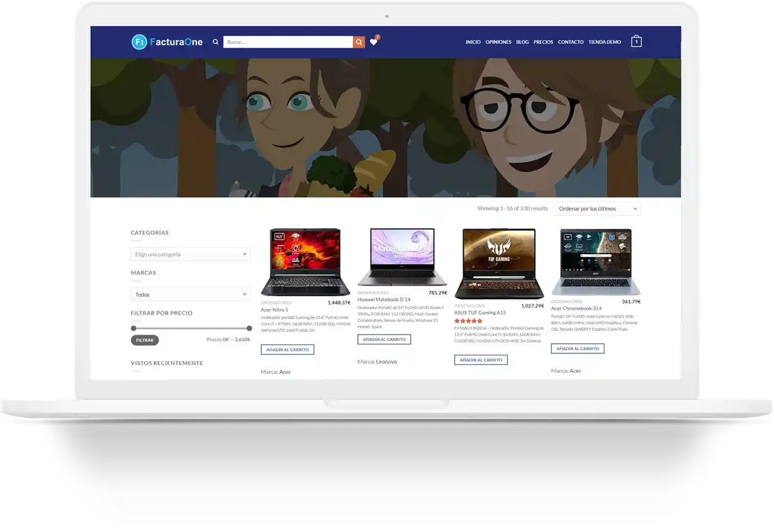774x532 pixels.
Task: Click the maximum price slider handle
Action: [x=250, y=328]
